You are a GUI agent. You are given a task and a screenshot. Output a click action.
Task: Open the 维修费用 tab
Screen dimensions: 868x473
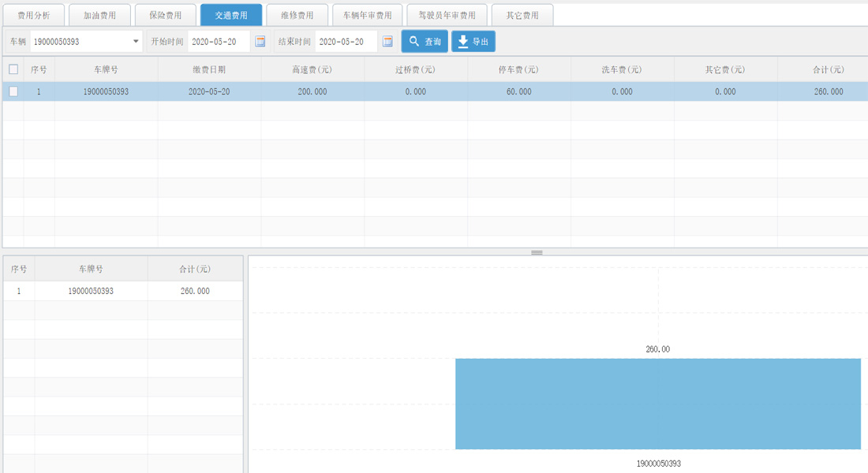click(297, 16)
